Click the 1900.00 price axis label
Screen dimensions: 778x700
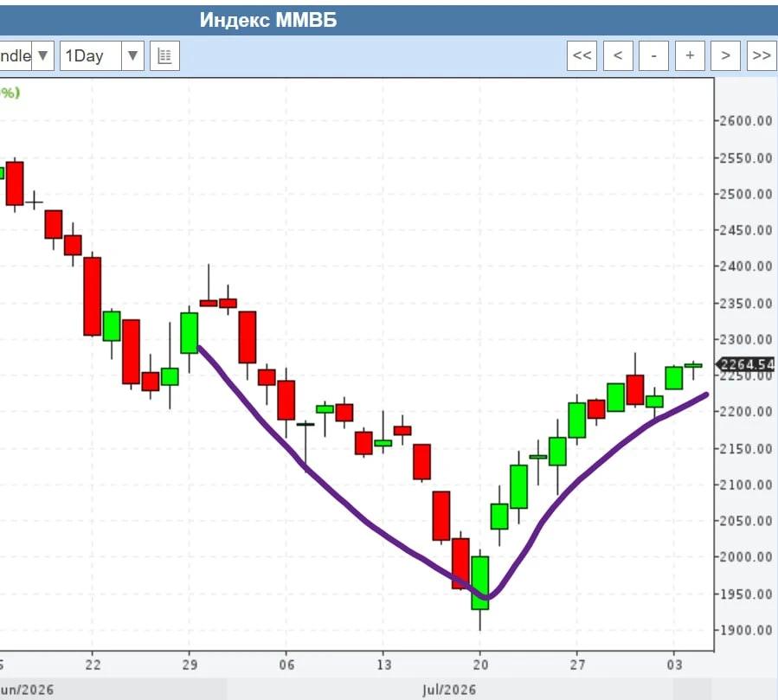[x=746, y=631]
